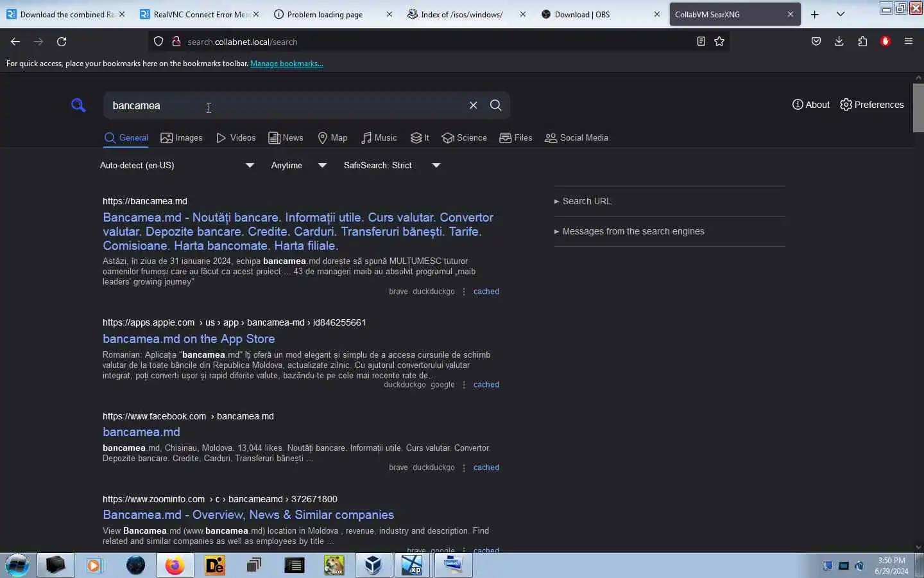
Task: Open the Extensions menu
Action: [x=862, y=42]
